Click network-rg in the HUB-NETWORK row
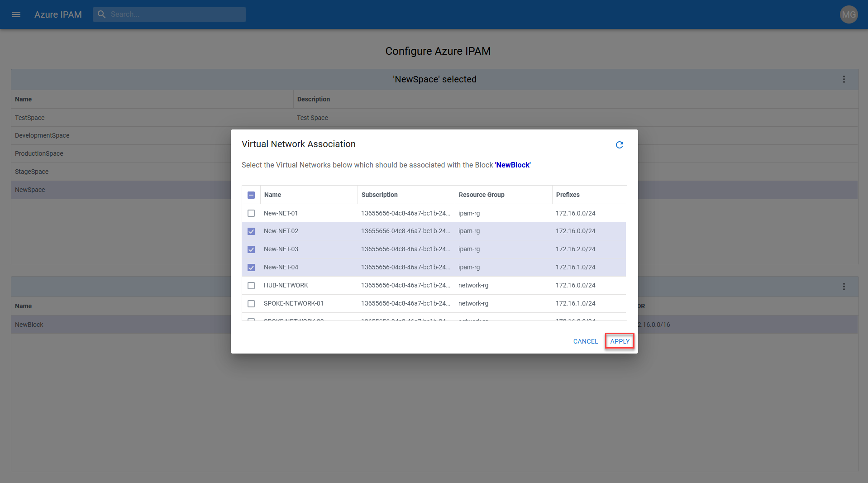868x483 pixels. coord(473,285)
